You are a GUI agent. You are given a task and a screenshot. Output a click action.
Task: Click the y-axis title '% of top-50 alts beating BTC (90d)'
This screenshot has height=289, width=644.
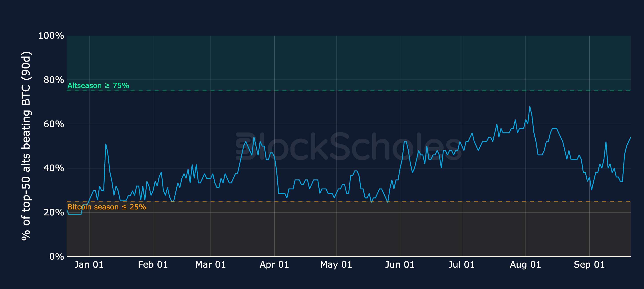(x=26, y=146)
